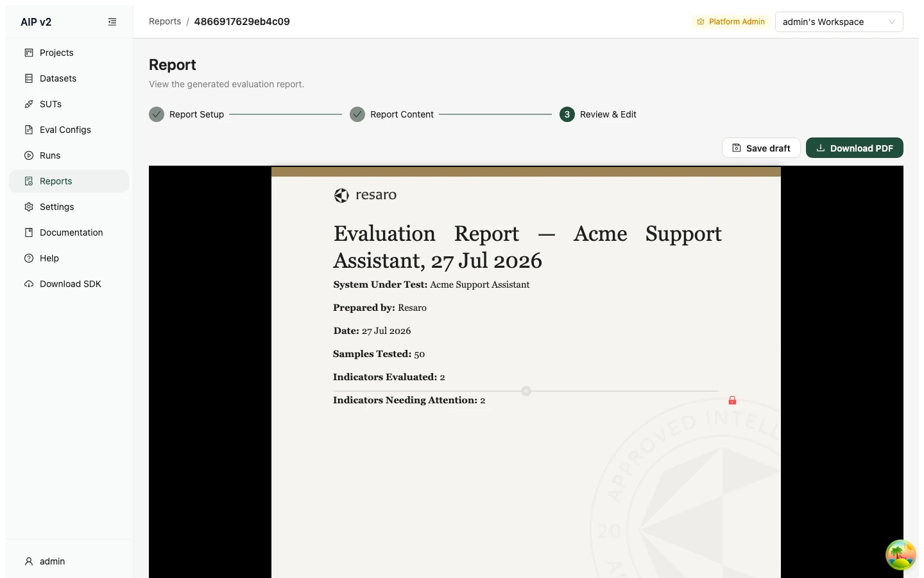Click the Download SDK cloud icon

pyautogui.click(x=29, y=284)
